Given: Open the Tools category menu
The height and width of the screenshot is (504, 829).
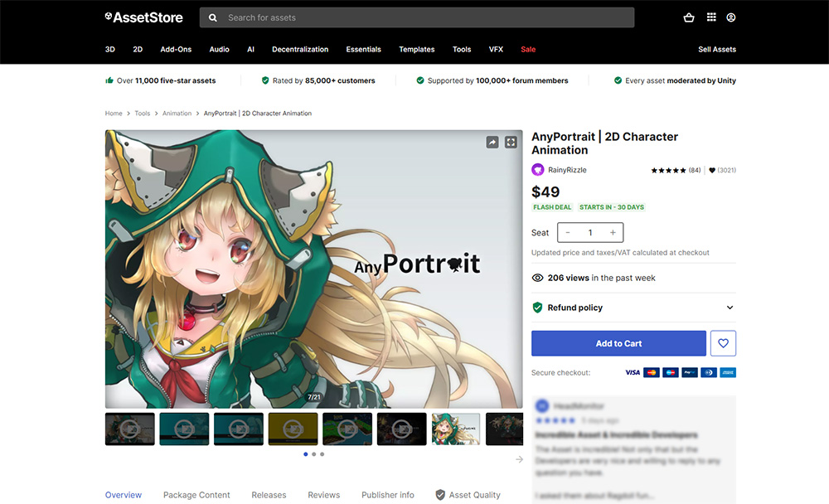Looking at the screenshot, I should tap(462, 49).
